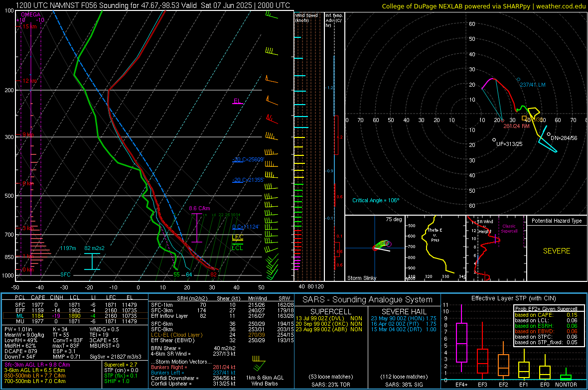This screenshot has width=588, height=390.
Task: Click the STP (cin) = 0.0 value
Action: (122, 370)
